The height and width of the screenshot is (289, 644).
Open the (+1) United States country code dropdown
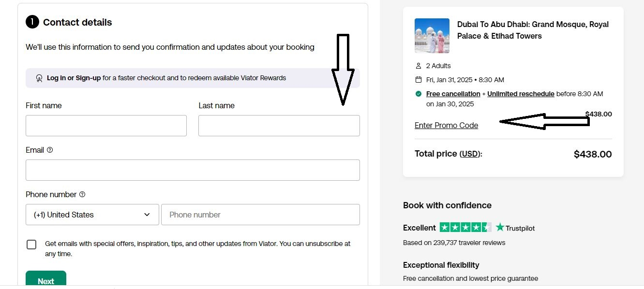[x=92, y=215]
